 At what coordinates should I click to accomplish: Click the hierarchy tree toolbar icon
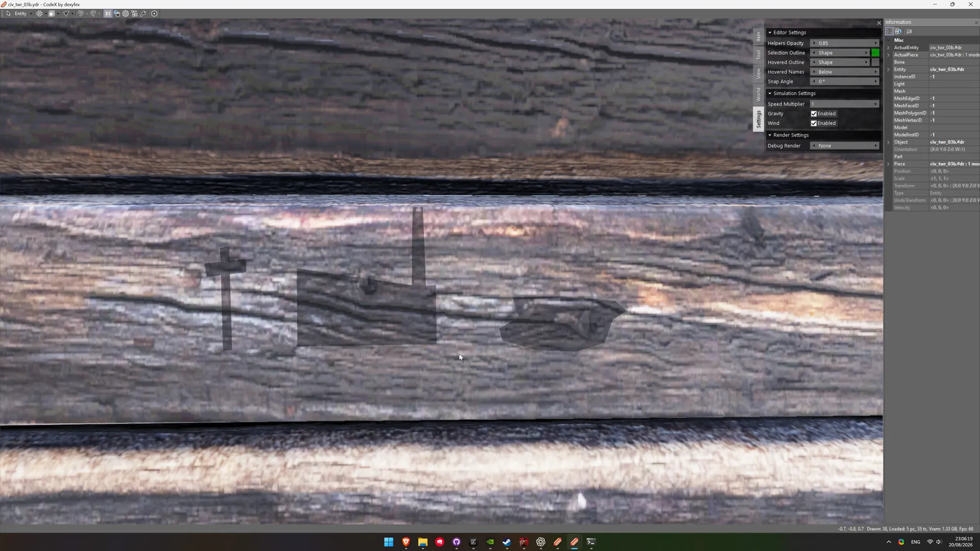coord(134,14)
